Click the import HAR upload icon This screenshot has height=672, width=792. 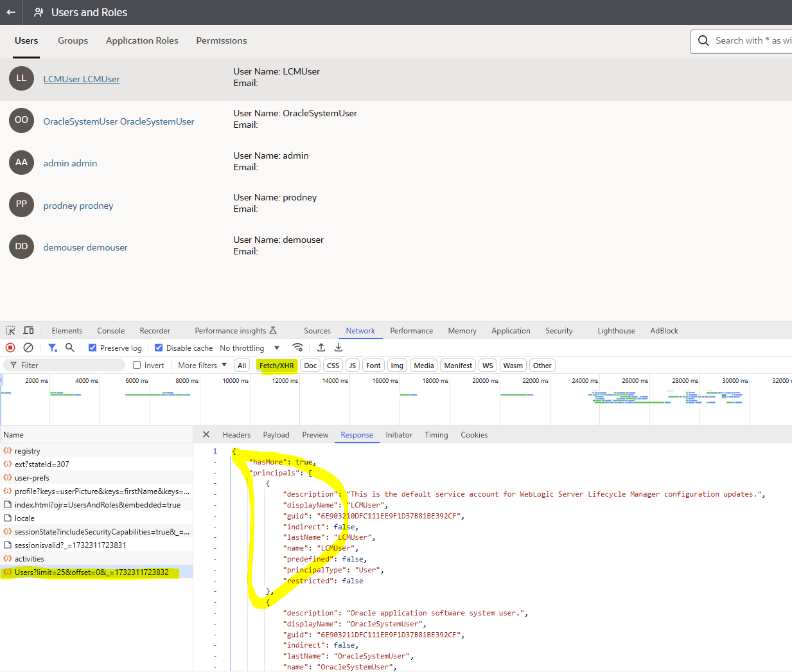coord(321,348)
